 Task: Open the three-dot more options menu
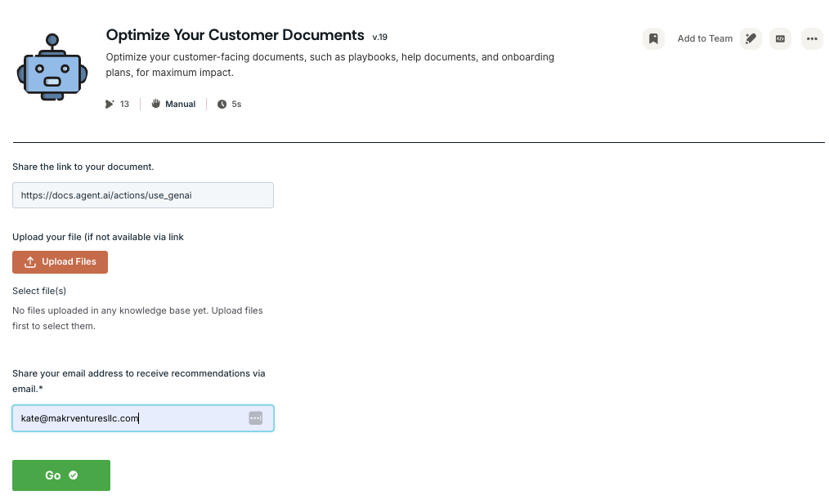811,38
